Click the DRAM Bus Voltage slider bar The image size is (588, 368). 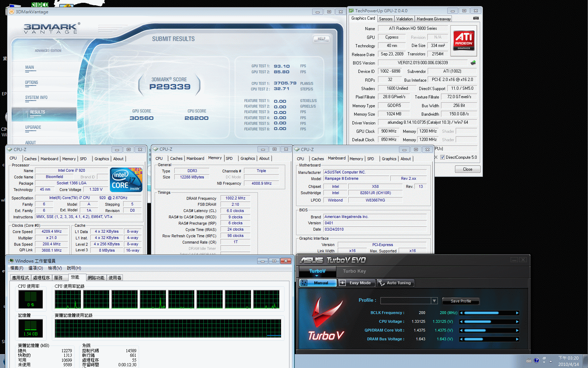[x=489, y=339]
